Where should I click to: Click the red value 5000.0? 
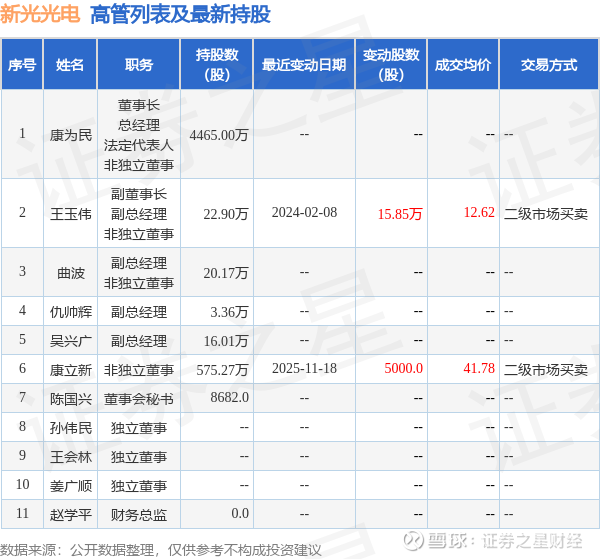coord(403,368)
